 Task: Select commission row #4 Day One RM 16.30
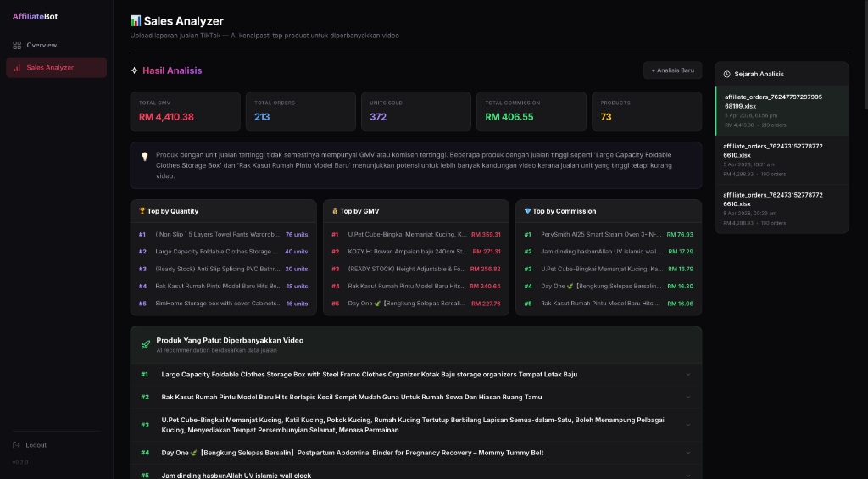pos(609,286)
